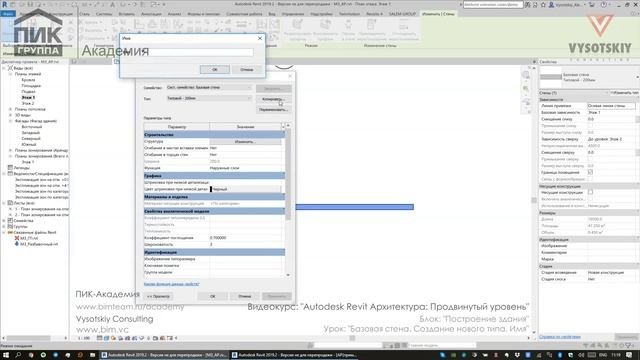
Task: Click the zoom tool on the navigation bar
Action: coord(526,89)
